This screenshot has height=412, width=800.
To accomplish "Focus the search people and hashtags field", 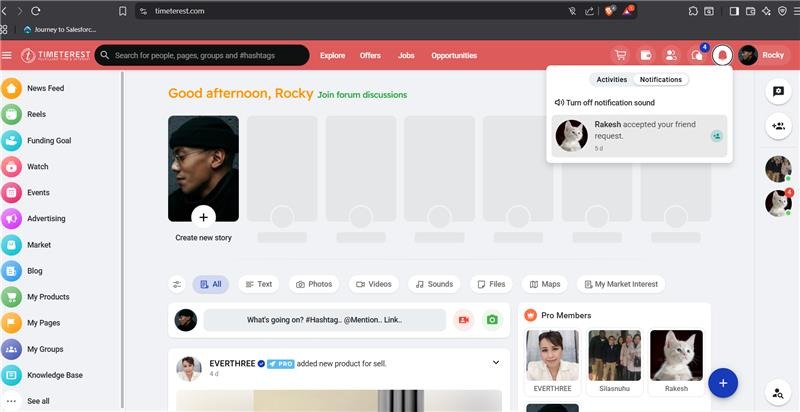I will pyautogui.click(x=202, y=55).
